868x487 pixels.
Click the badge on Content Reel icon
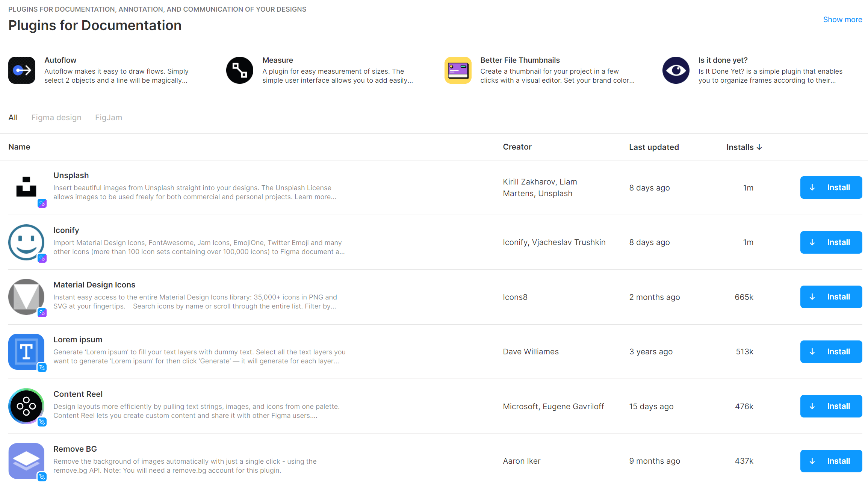coord(42,422)
